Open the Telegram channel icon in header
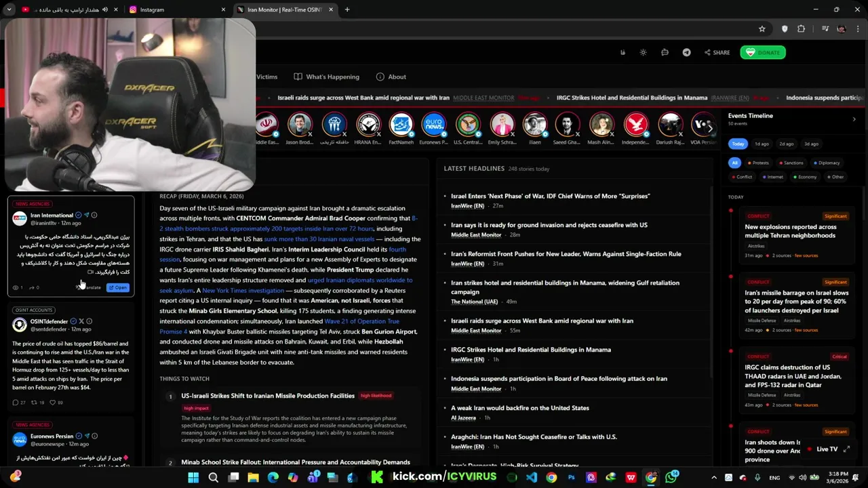868x488 pixels. (686, 52)
